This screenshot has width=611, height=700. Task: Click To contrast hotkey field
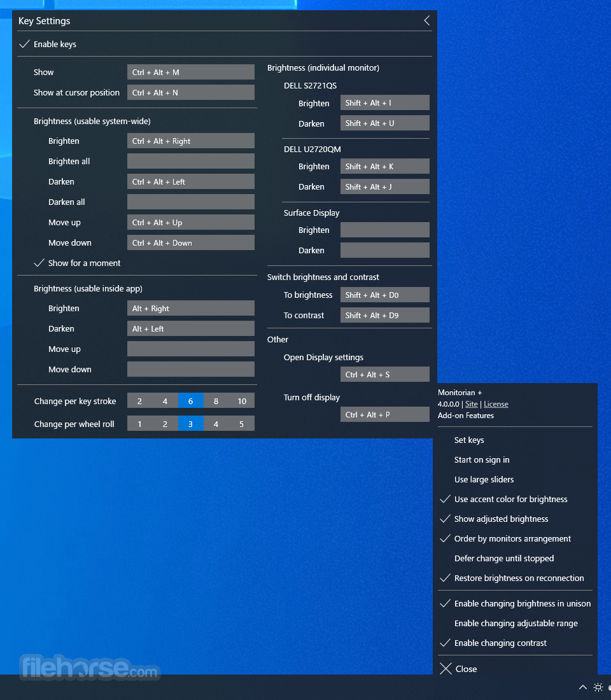(x=385, y=315)
